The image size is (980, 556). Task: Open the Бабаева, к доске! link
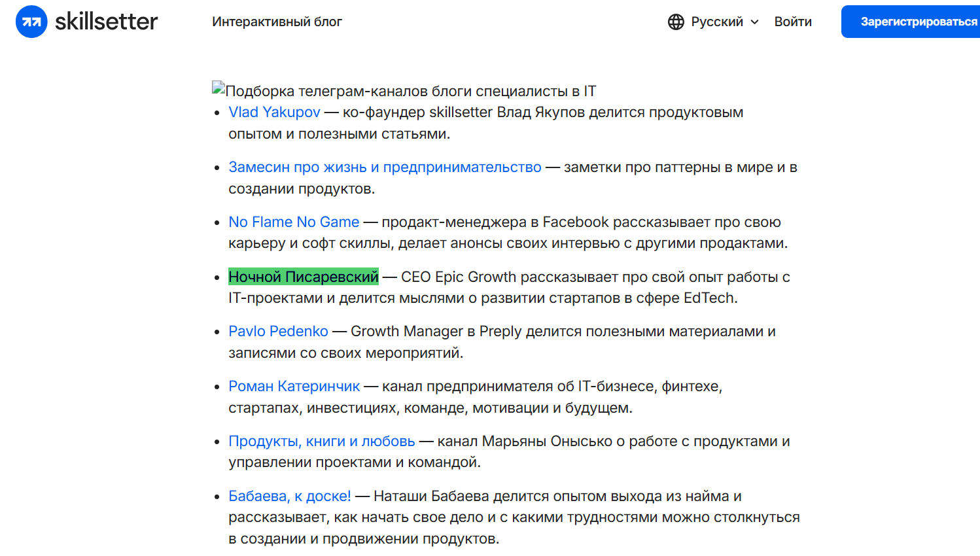pos(290,496)
